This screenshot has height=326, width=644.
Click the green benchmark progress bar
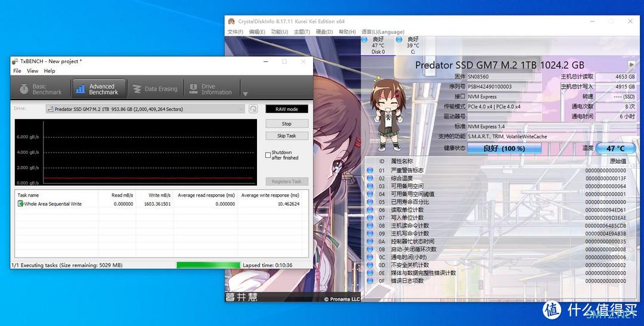click(208, 265)
